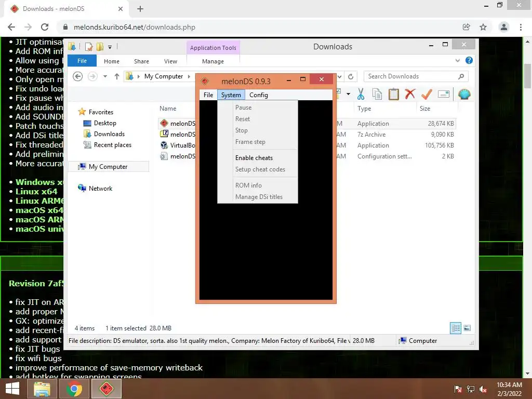Select the melonDS 7z archive file
The height and width of the screenshot is (399, 532).
coord(307,135)
